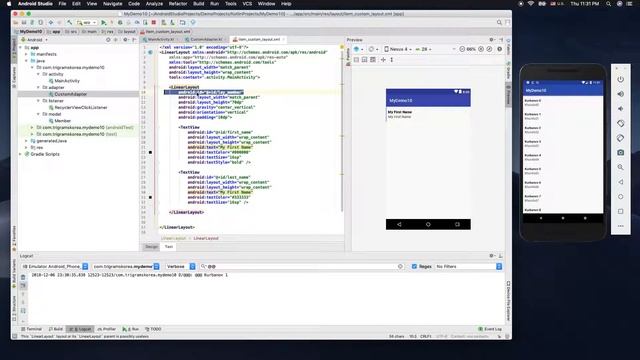Raise volume on the emulator side panel
The height and width of the screenshot is (360, 640).
pyautogui.click(x=620, y=94)
